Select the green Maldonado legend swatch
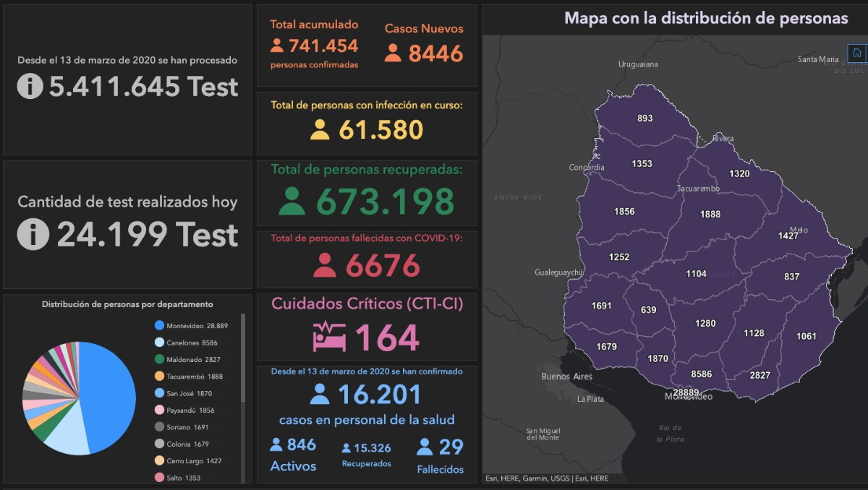The image size is (868, 490). [159, 359]
